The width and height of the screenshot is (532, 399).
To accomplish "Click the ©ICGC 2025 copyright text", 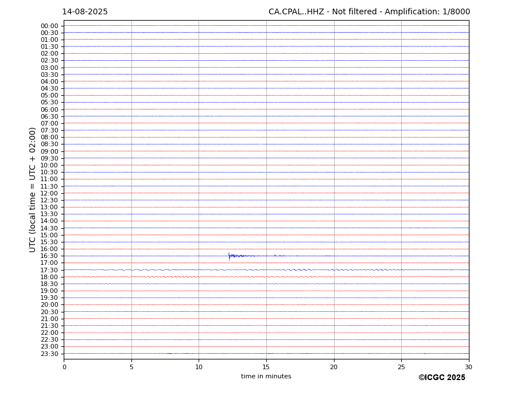I will click(442, 378).
